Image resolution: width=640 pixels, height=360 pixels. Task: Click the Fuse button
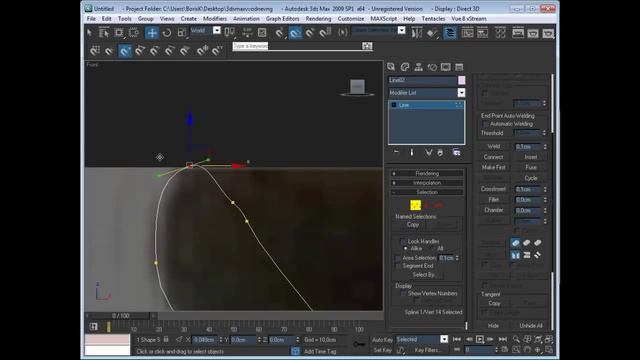coord(531,167)
